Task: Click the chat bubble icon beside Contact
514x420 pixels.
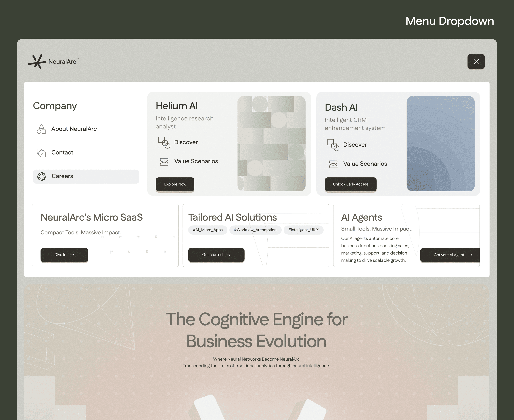Action: click(x=41, y=153)
